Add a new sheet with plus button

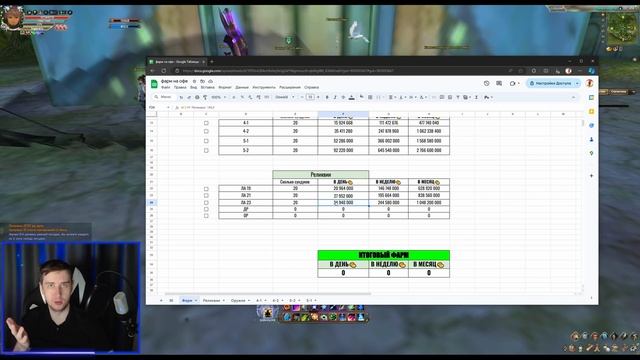161,300
